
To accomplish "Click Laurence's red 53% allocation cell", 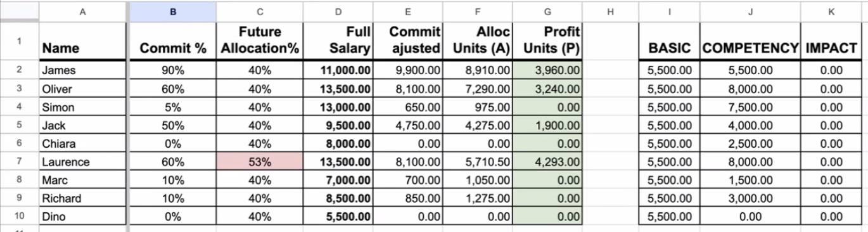I will click(260, 162).
